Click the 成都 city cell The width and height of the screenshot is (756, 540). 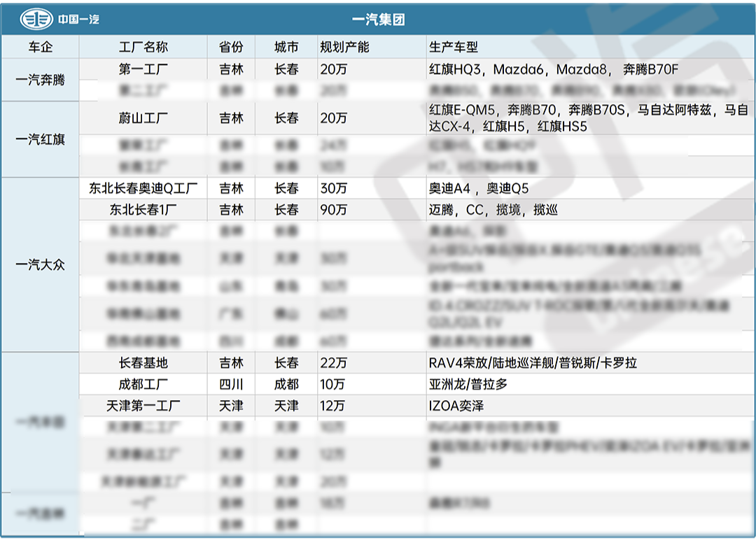[286, 385]
